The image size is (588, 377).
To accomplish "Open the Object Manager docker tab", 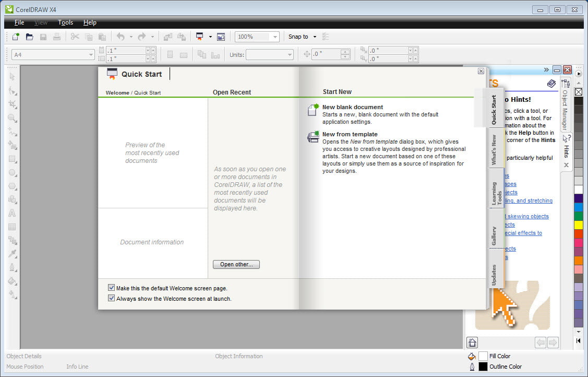I will click(x=565, y=104).
